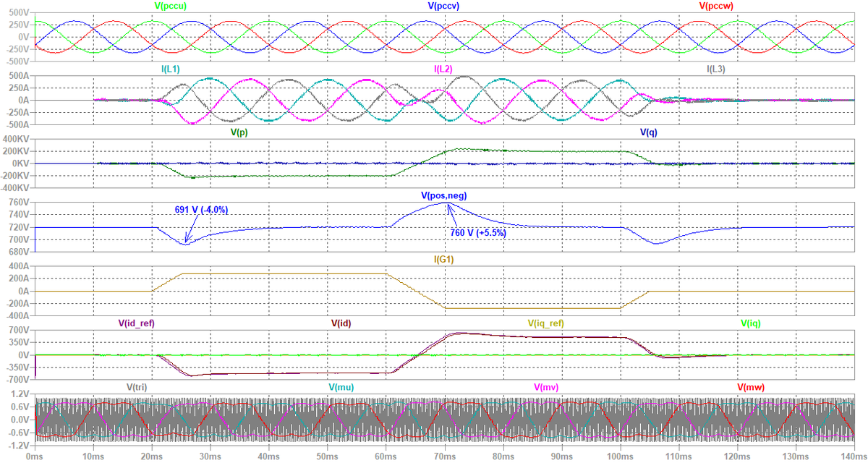Select the V(iq) trace label
Image resolution: width=868 pixels, height=463 pixels.
751,323
